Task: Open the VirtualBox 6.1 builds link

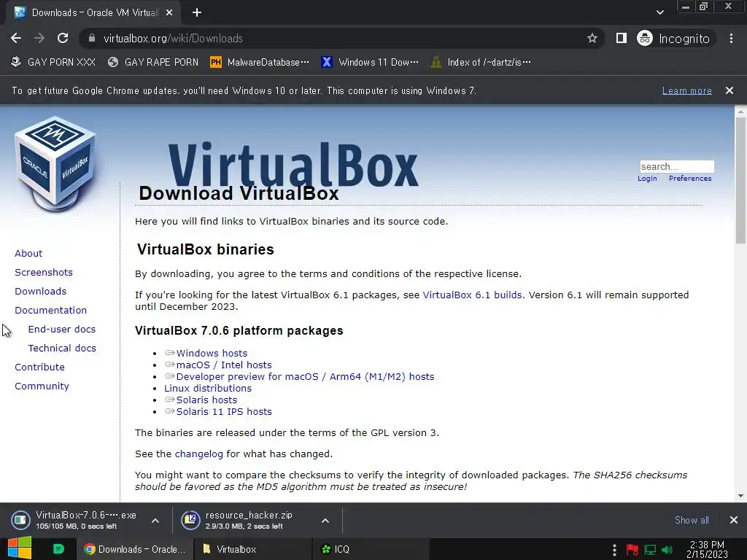Action: pos(472,295)
